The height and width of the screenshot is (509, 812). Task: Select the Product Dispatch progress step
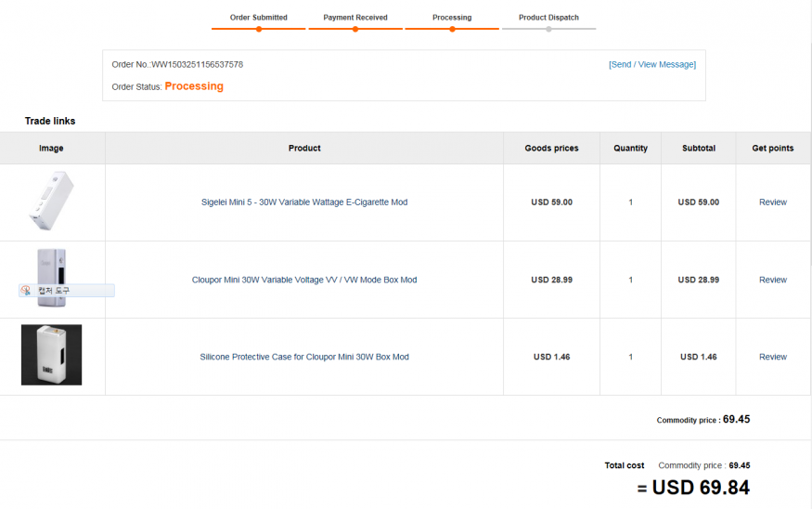pos(549,21)
